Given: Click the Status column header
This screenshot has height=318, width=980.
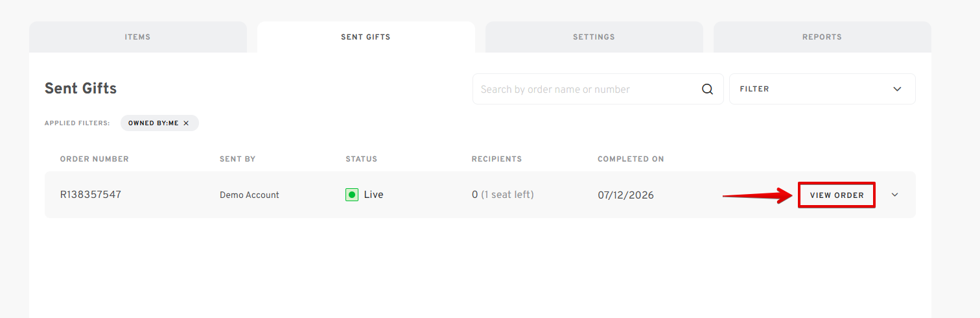Looking at the screenshot, I should [x=361, y=159].
